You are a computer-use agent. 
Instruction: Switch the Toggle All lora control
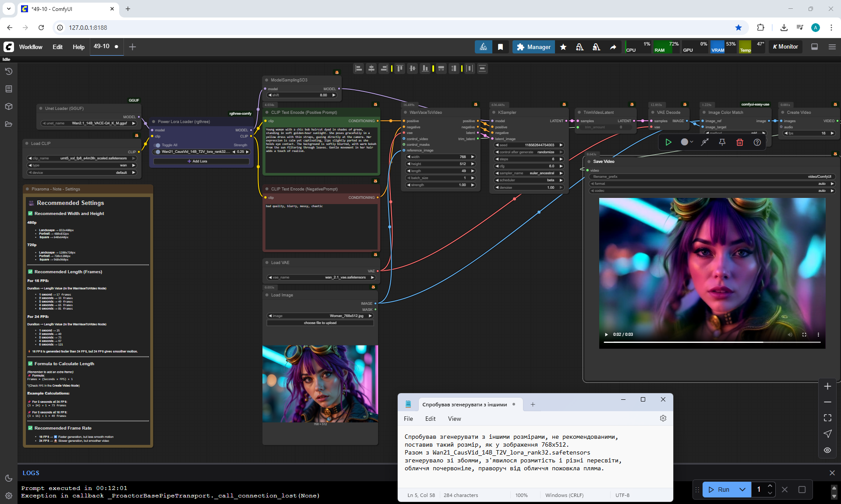coord(158,145)
